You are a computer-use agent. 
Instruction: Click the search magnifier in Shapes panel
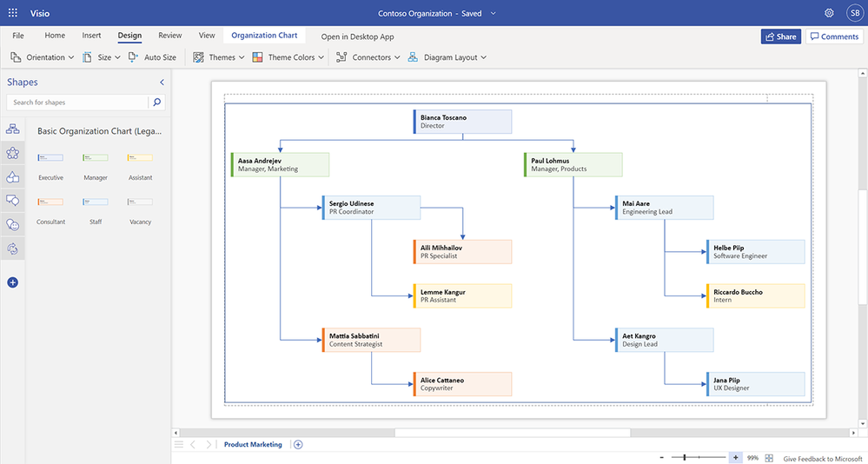coord(156,102)
